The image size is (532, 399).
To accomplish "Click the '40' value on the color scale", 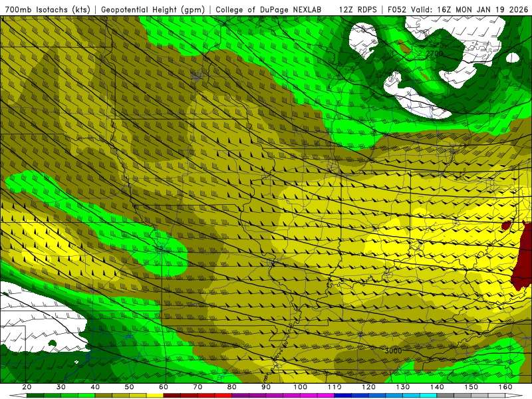I will point(95,387).
